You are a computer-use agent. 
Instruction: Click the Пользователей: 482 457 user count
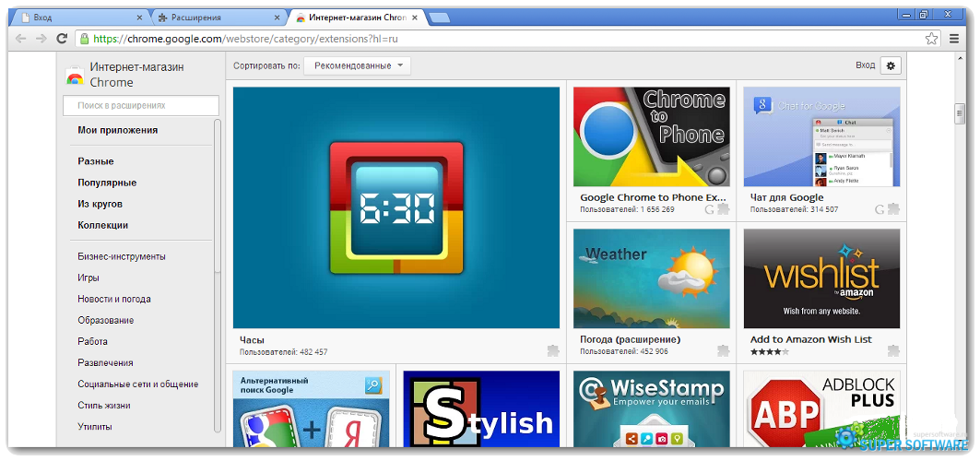pos(283,352)
